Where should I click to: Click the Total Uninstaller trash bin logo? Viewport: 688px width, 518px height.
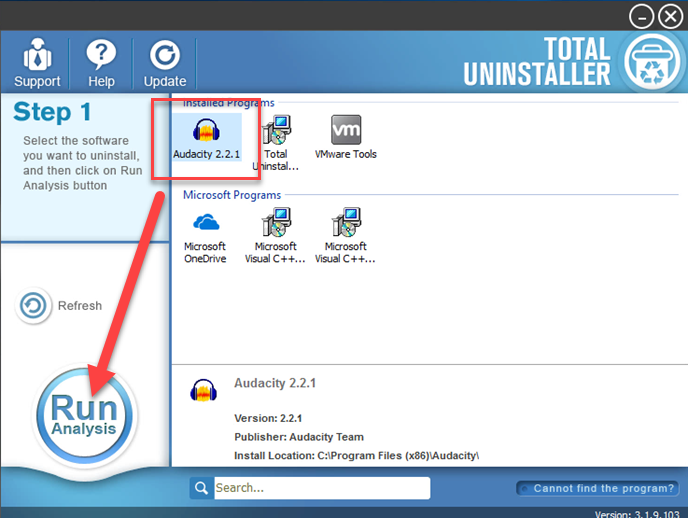[652, 61]
